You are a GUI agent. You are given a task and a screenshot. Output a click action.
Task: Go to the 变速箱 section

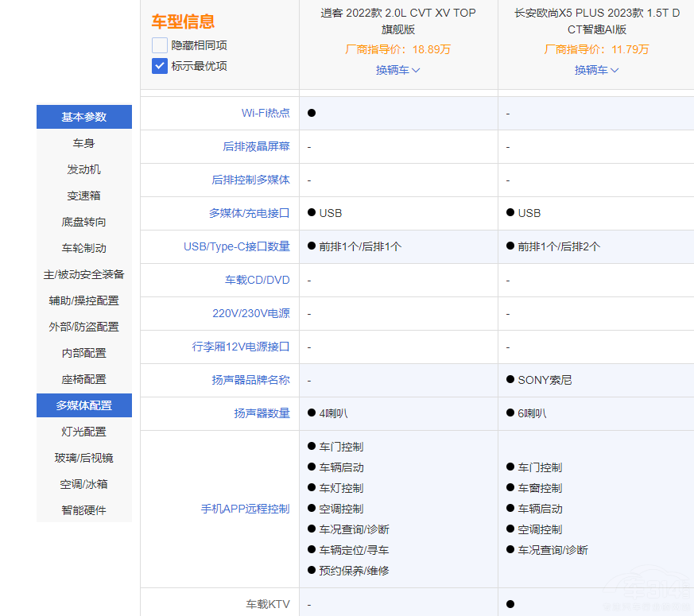click(x=83, y=195)
